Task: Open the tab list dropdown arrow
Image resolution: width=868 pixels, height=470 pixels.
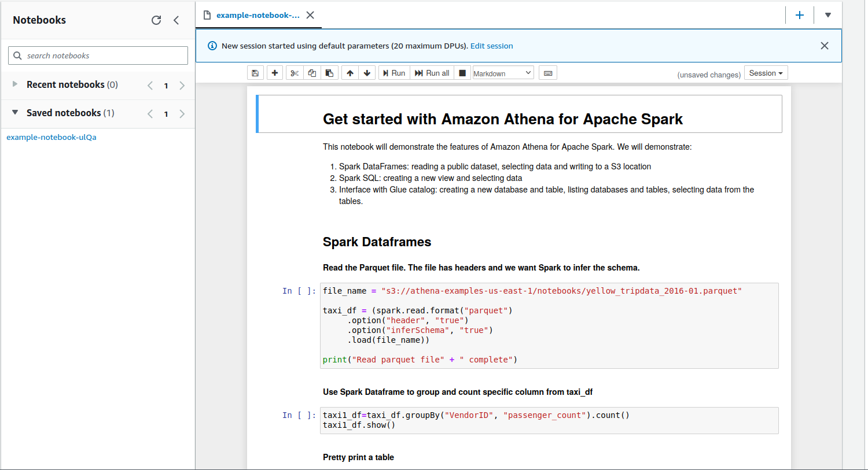Action: pyautogui.click(x=828, y=15)
